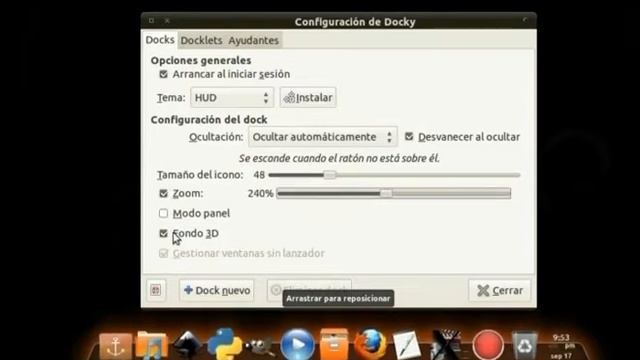
Task: Open the X clapperboard dock icon
Action: 447,345
